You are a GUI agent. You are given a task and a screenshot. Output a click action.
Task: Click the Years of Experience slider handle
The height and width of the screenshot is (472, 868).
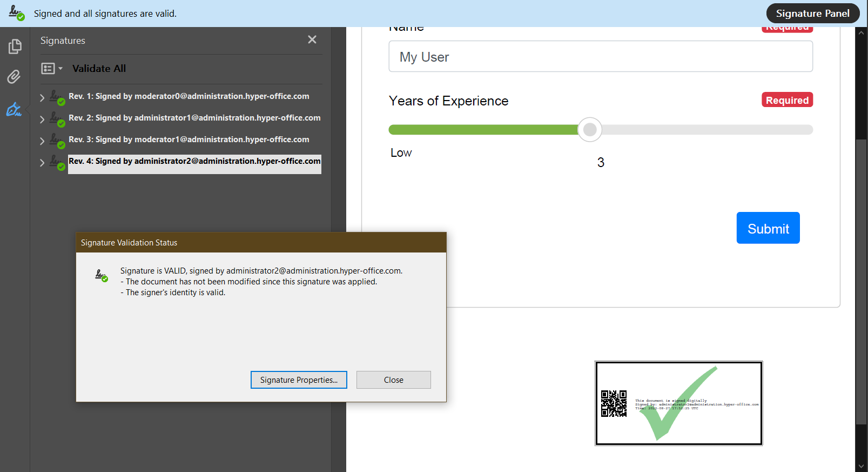590,130
